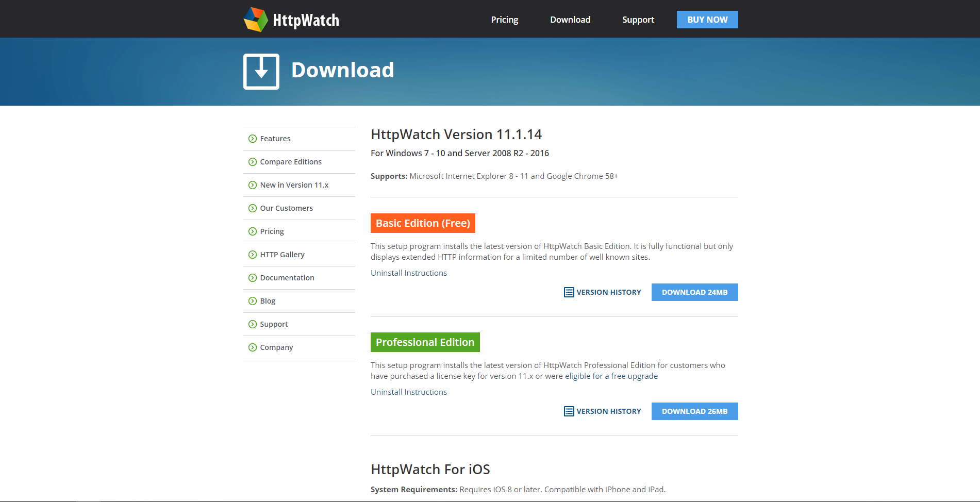Open the sidebar Pricing link
The height and width of the screenshot is (502, 980).
(x=272, y=231)
